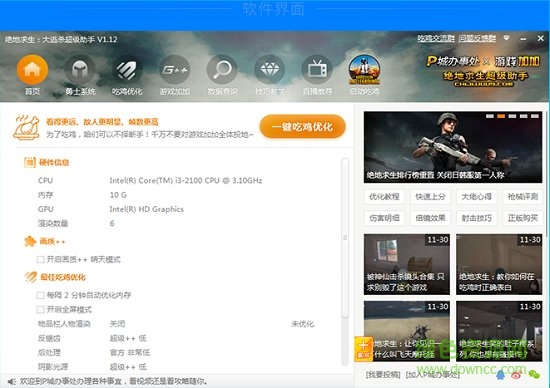
Task: Open video 什么叫飞天摩托车
Action: (407, 331)
